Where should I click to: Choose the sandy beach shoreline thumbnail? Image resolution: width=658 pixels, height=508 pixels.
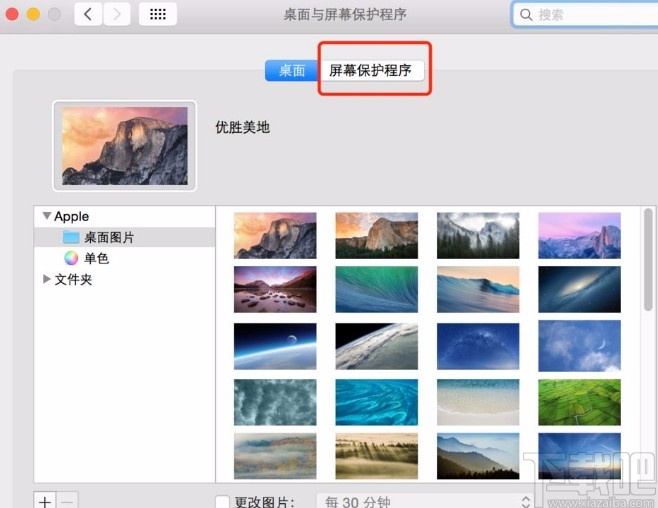point(478,402)
